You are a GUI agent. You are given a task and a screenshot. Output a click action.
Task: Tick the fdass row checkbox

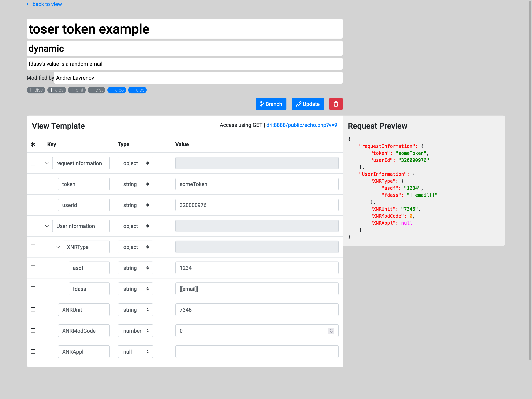click(33, 289)
